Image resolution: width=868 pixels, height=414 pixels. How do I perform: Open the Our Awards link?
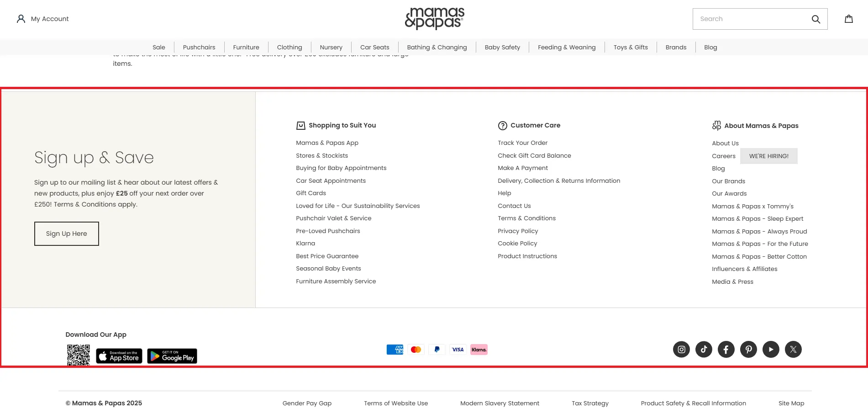(729, 194)
